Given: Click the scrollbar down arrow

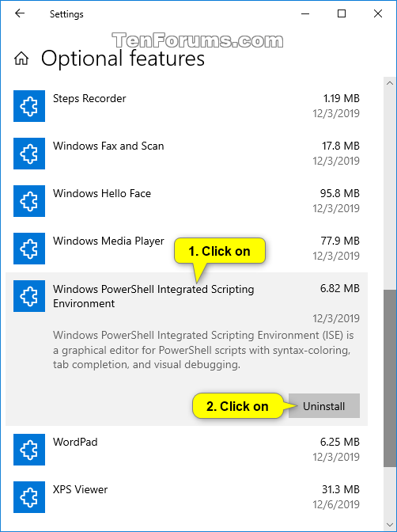Looking at the screenshot, I should point(390,525).
